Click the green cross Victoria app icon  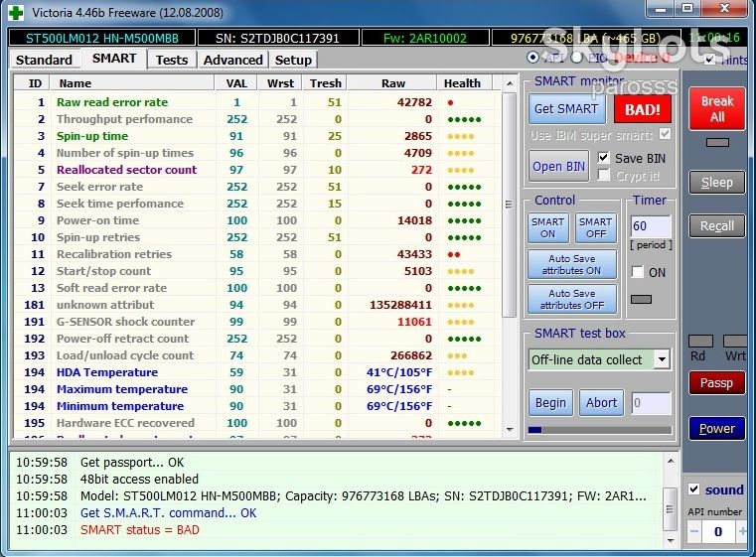(16, 12)
